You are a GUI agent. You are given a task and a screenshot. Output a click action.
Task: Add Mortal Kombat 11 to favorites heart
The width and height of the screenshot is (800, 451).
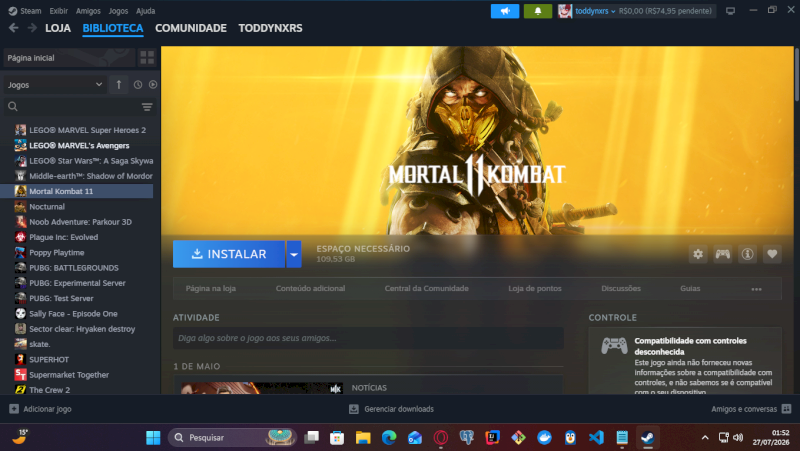[x=772, y=254]
